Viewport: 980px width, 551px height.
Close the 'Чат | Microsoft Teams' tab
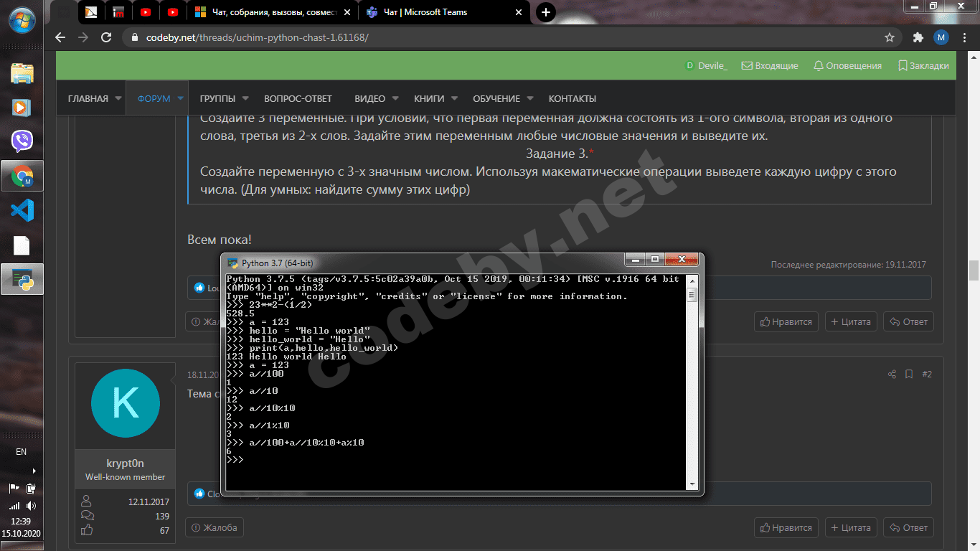click(x=519, y=12)
